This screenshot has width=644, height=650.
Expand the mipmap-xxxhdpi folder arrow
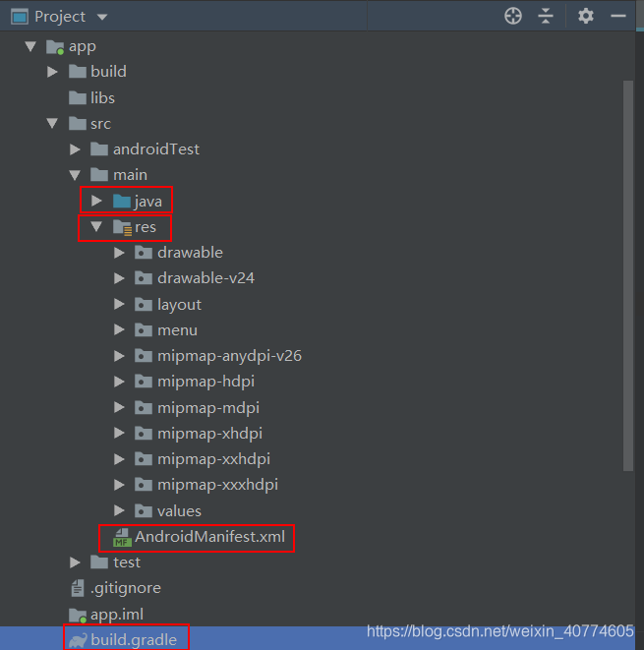coord(119,485)
